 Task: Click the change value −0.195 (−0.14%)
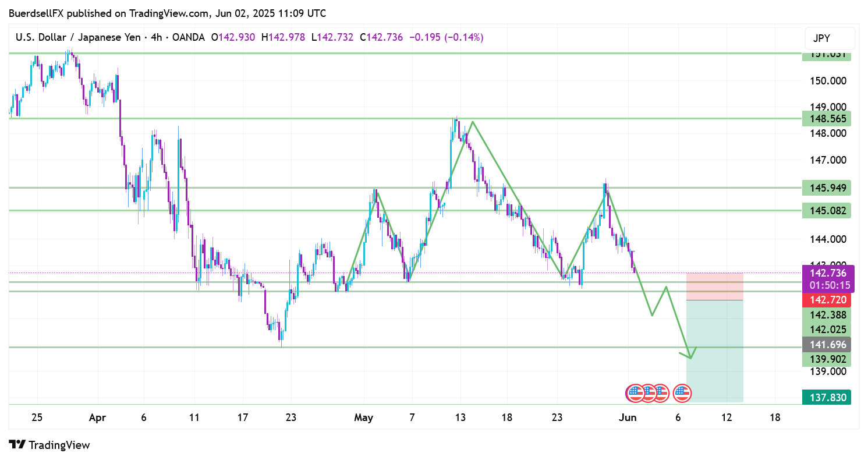pyautogui.click(x=447, y=37)
